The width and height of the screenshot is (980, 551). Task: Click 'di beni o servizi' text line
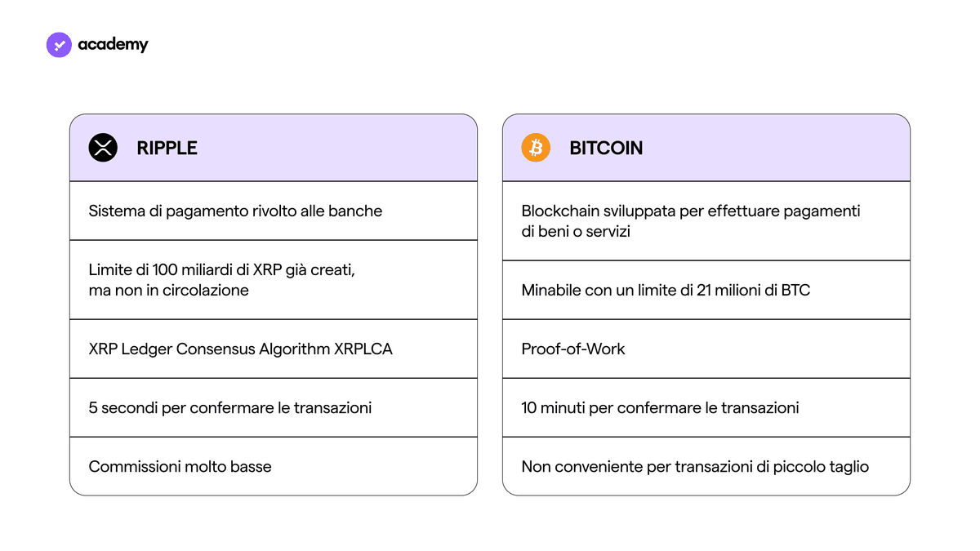pyautogui.click(x=576, y=232)
